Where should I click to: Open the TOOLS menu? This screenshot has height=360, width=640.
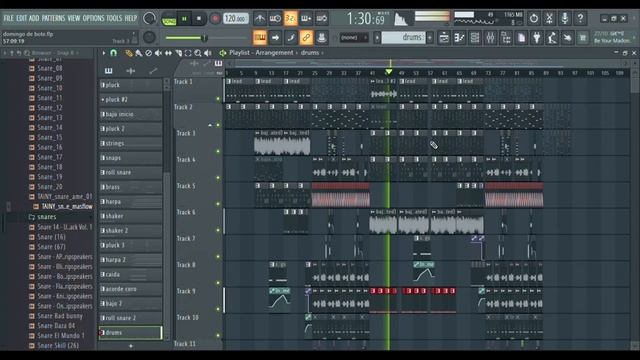pyautogui.click(x=114, y=18)
